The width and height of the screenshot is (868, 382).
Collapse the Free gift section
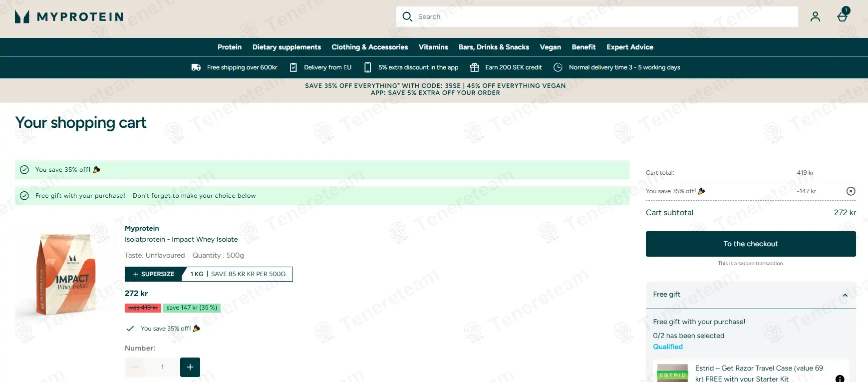point(845,295)
